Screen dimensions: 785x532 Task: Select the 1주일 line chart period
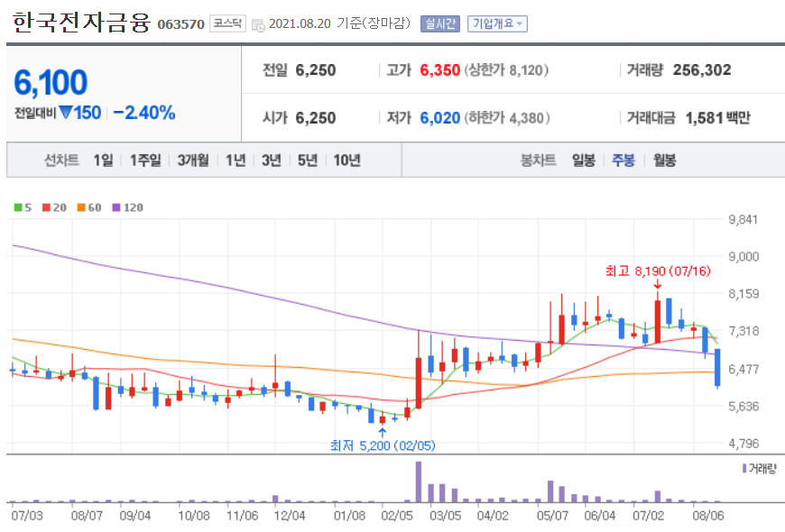(145, 161)
